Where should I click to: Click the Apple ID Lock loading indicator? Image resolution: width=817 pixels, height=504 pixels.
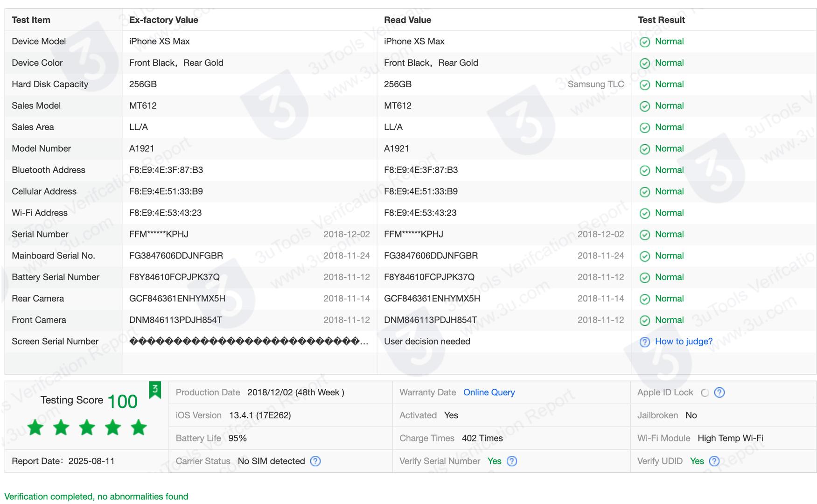coord(705,393)
